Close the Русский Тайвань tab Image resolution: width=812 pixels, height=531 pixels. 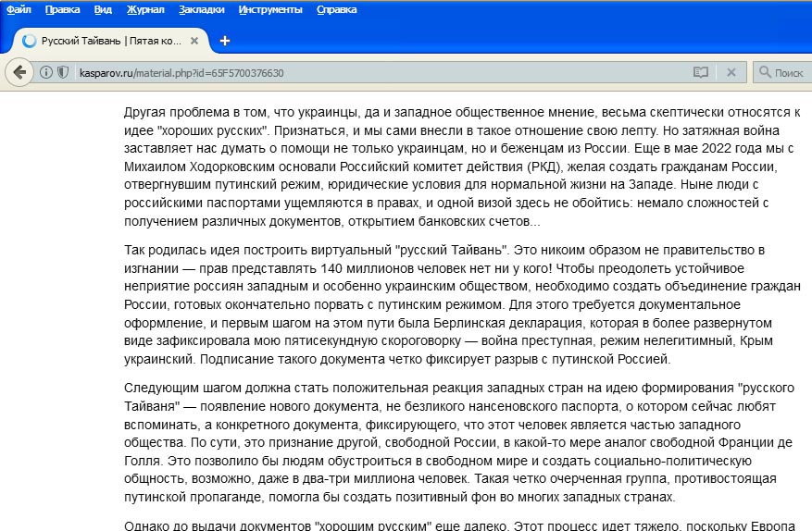pyautogui.click(x=194, y=41)
